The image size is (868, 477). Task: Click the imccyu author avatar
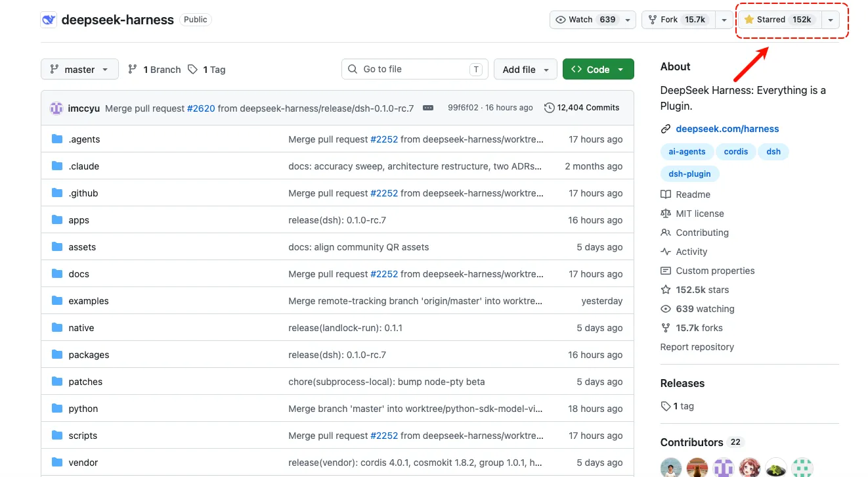click(x=56, y=108)
